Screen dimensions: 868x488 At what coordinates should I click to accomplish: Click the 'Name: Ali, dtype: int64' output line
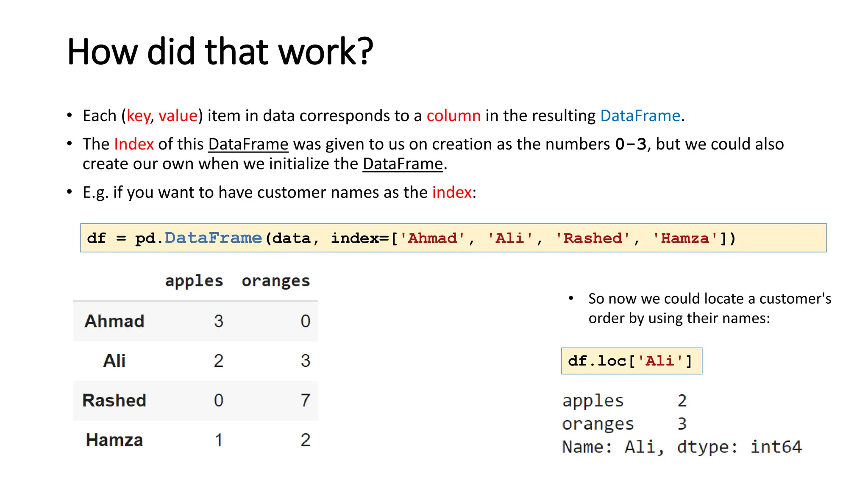[x=682, y=447]
